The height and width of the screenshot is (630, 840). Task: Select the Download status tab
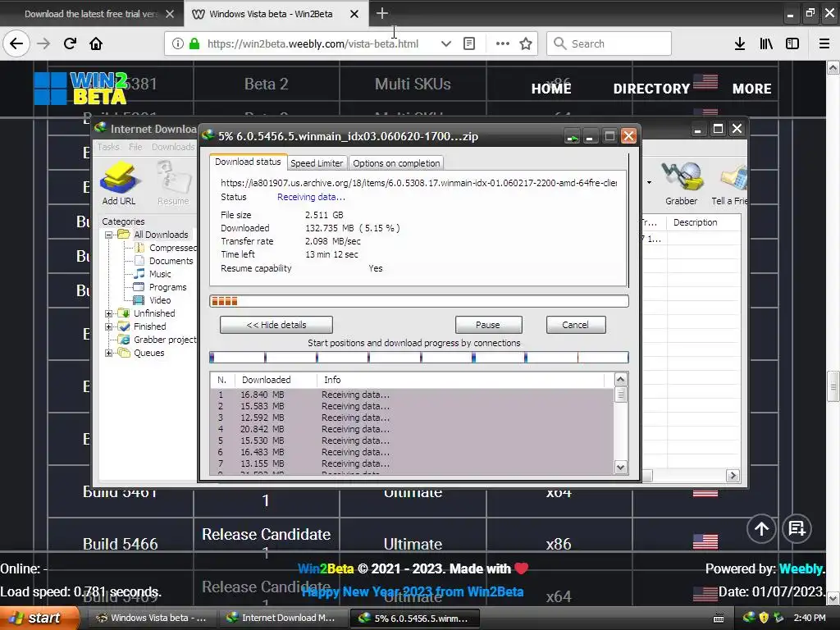pos(248,162)
